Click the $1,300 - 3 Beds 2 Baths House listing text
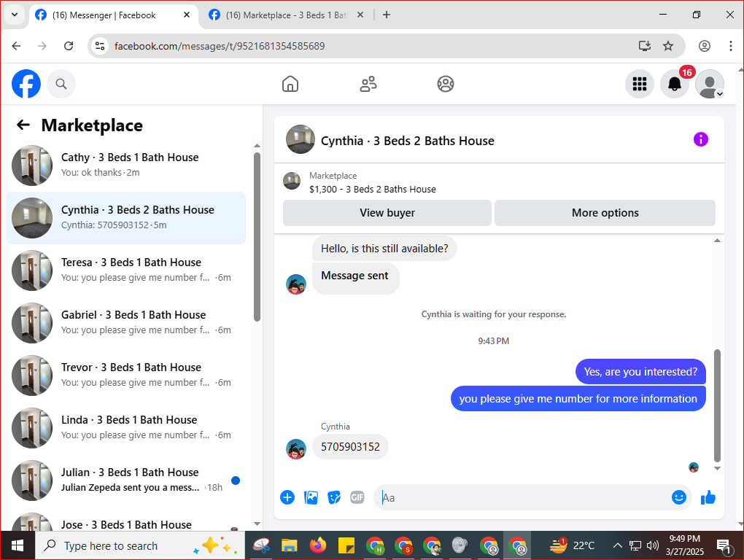This screenshot has width=744, height=560. tap(373, 189)
